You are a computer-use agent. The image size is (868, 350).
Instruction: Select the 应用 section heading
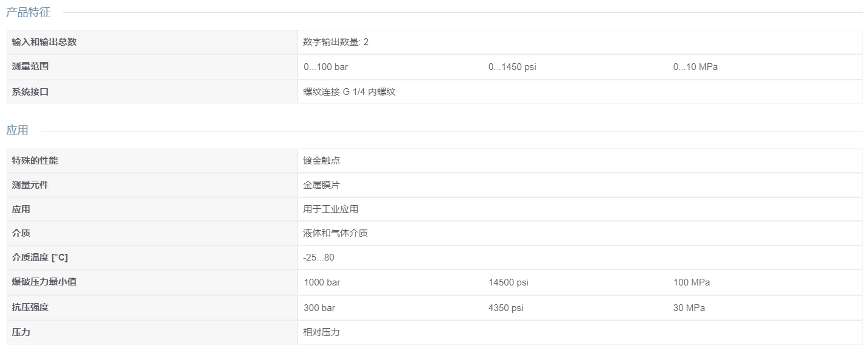pyautogui.click(x=17, y=130)
